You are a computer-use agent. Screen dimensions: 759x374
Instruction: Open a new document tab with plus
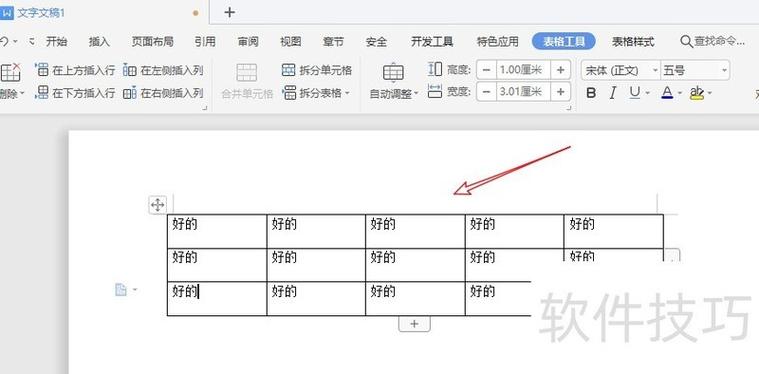tap(229, 12)
